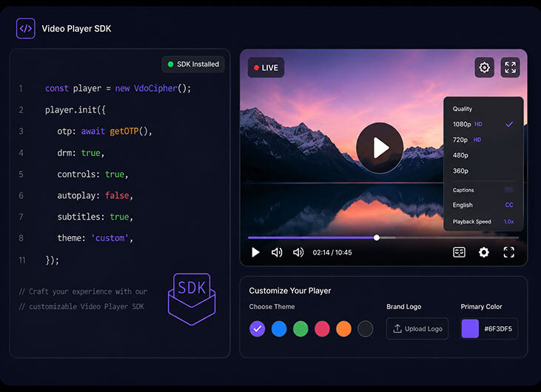Select 1080p HD quality option
541x392 pixels.
pos(483,124)
